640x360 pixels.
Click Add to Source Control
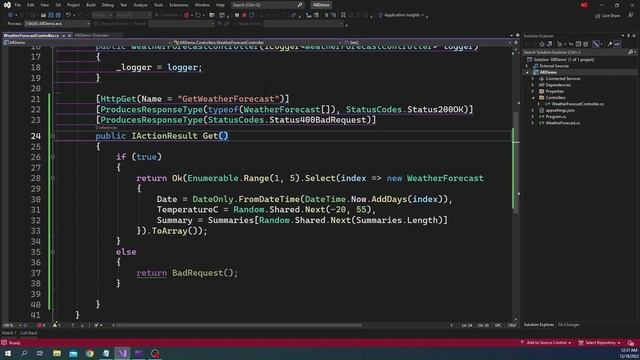pyautogui.click(x=546, y=342)
